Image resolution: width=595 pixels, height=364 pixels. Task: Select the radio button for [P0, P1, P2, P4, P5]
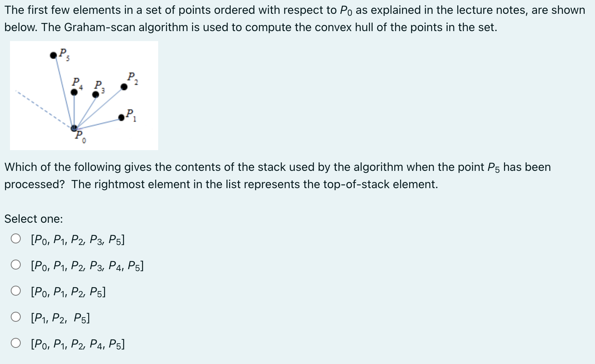pyautogui.click(x=16, y=343)
